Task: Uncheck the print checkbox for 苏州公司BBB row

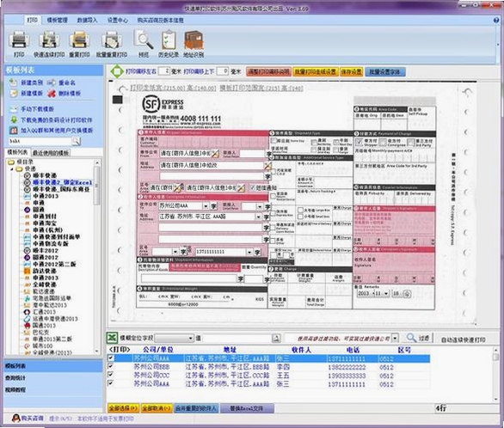Action: pos(111,366)
